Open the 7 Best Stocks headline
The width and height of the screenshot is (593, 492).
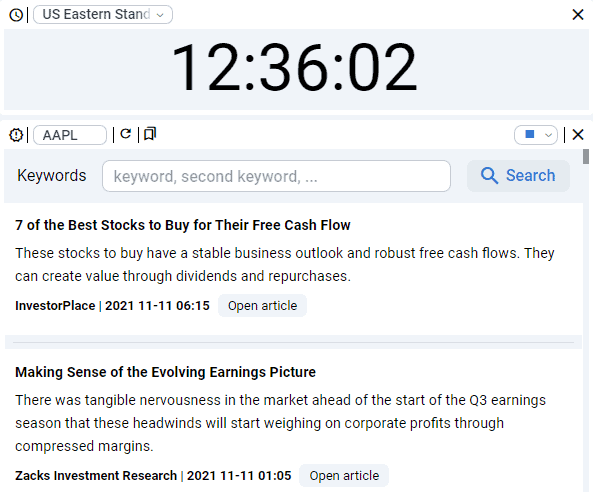point(183,225)
